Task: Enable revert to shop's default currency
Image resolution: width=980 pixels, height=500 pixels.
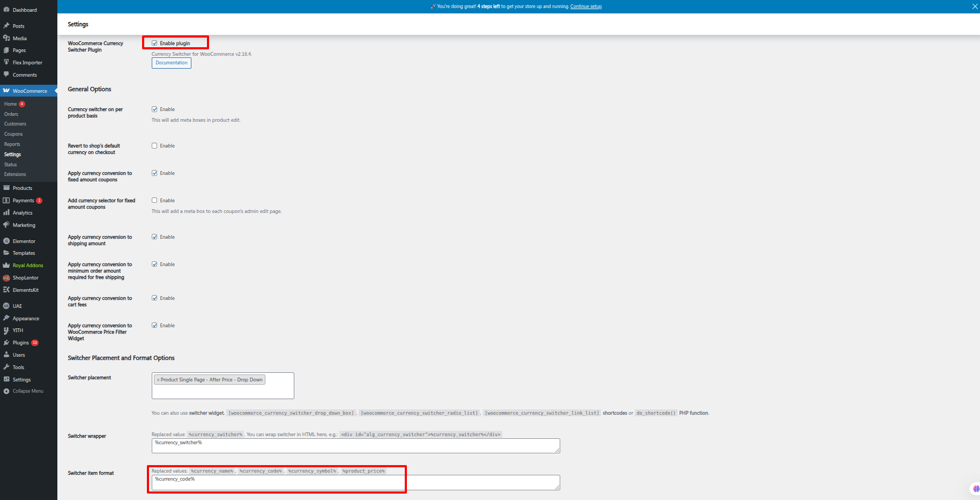Action: (x=154, y=146)
